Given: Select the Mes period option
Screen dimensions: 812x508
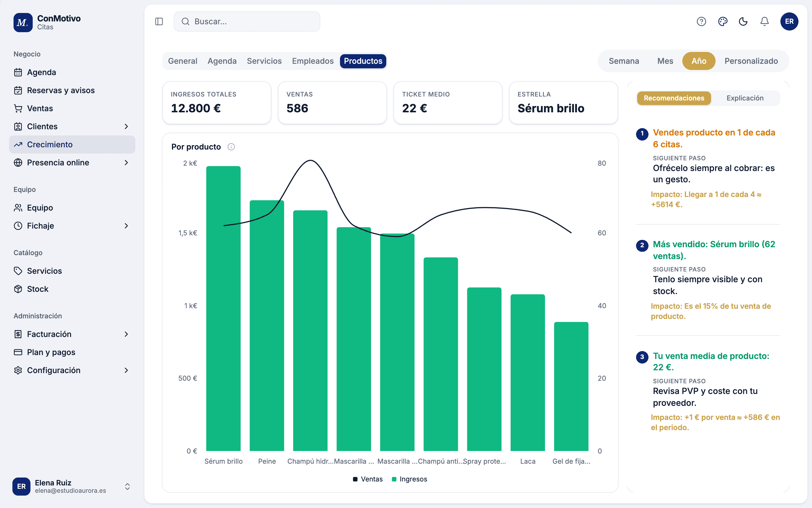Looking at the screenshot, I should point(665,61).
